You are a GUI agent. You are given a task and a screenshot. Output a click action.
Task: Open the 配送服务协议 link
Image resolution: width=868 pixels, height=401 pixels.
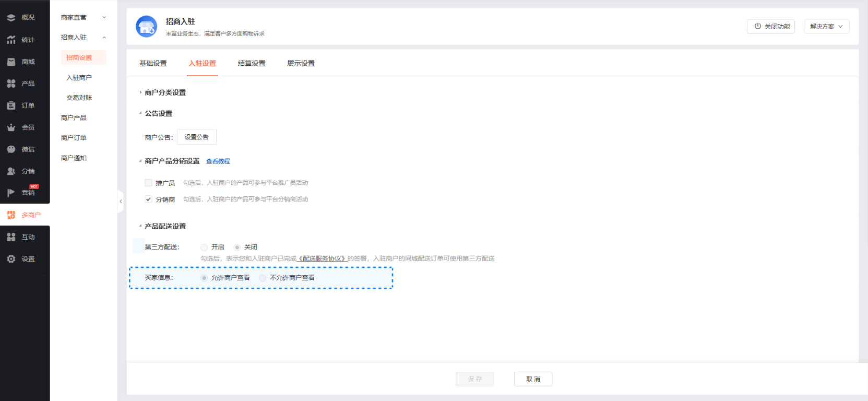[322, 258]
